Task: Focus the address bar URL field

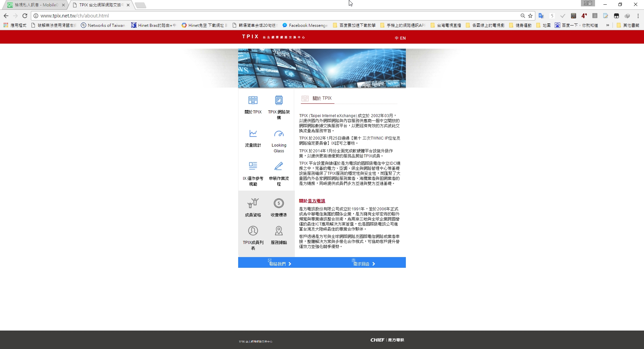Action: (x=278, y=16)
